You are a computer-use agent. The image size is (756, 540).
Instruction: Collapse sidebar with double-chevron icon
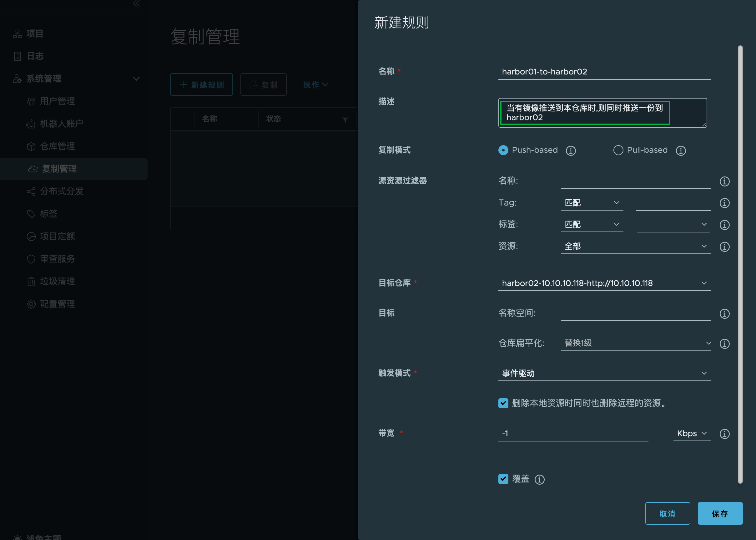[x=137, y=3]
